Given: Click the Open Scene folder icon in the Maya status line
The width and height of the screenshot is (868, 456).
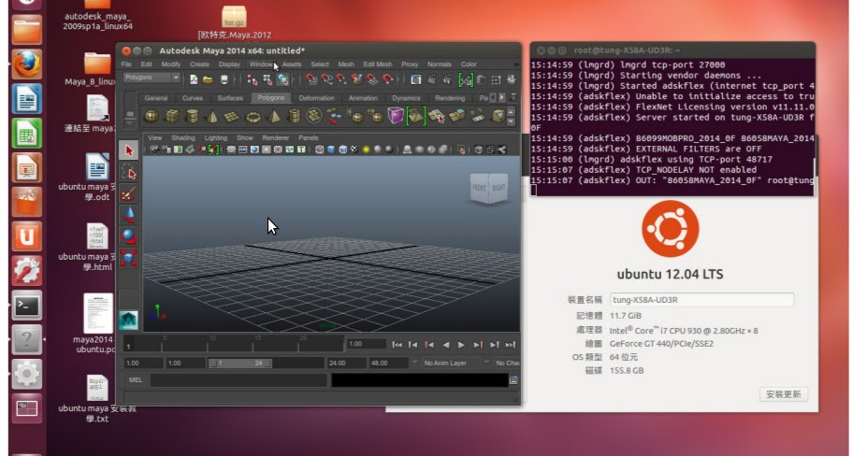Looking at the screenshot, I should coord(209,80).
